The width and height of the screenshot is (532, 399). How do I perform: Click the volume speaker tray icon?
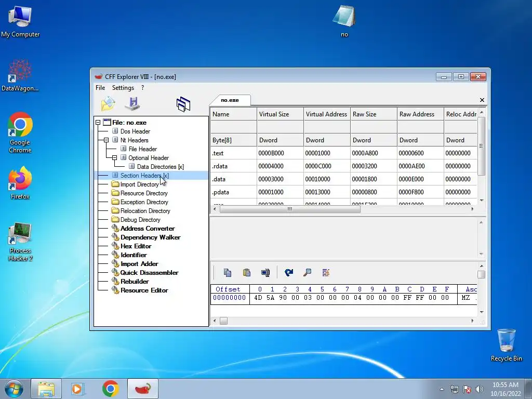[x=479, y=389]
